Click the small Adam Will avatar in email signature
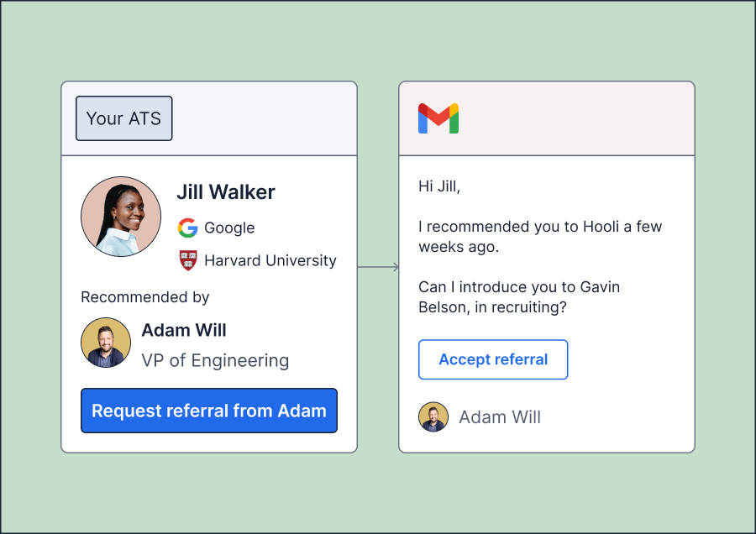This screenshot has height=534, width=756. pyautogui.click(x=433, y=417)
